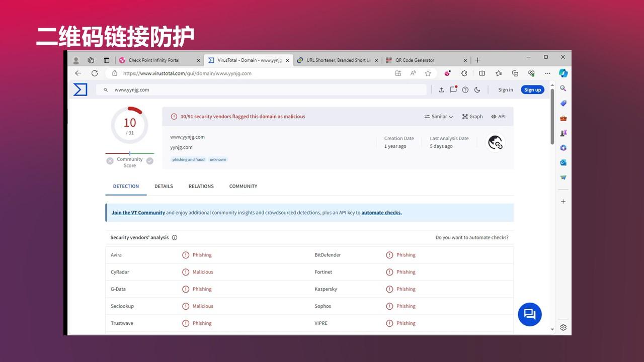This screenshot has width=644, height=362.
Task: Open the tab actions menu icon
Action: click(106, 60)
